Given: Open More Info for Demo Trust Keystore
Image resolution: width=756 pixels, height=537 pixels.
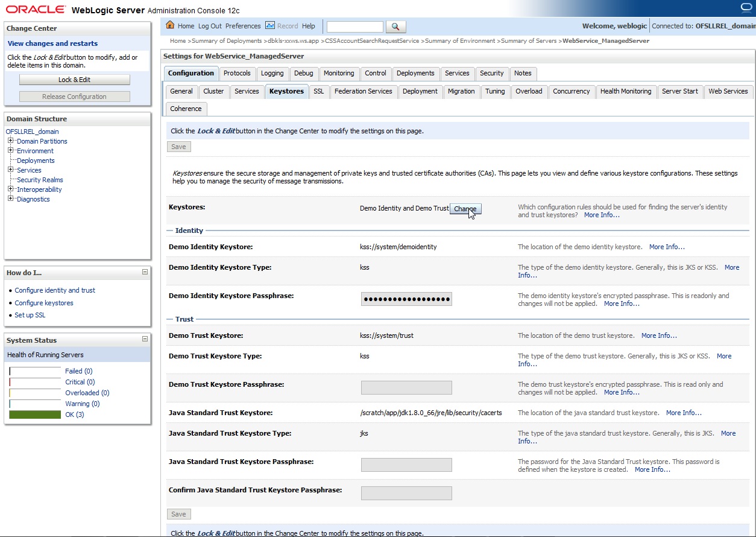Looking at the screenshot, I should pyautogui.click(x=659, y=335).
